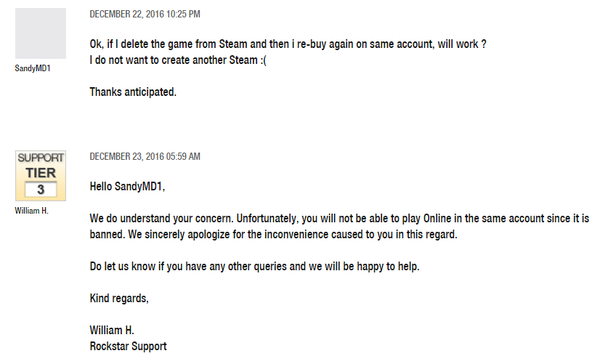Click the 'Thanks anticipated.' text
The height and width of the screenshot is (364, 608).
click(x=133, y=92)
